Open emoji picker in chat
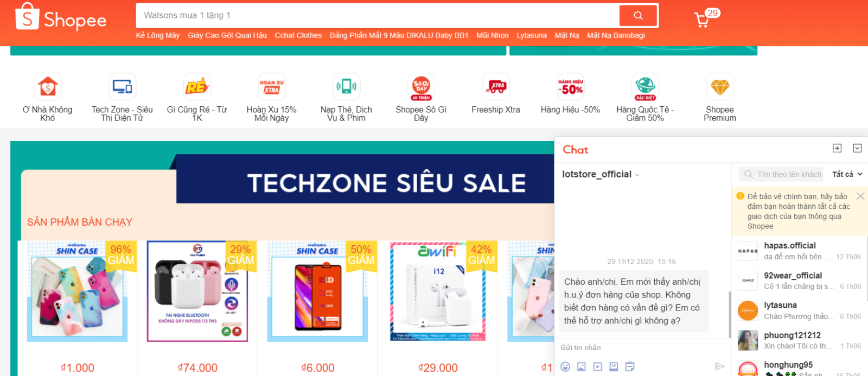The image size is (868, 376). tap(565, 367)
